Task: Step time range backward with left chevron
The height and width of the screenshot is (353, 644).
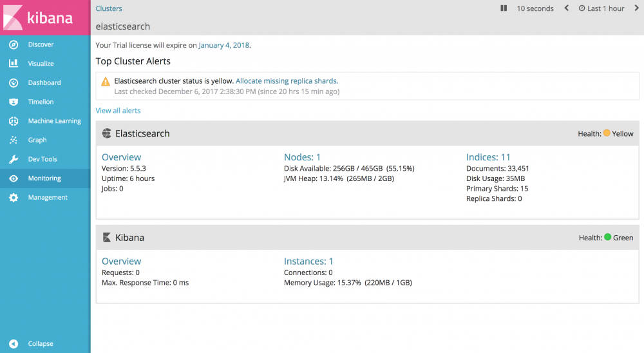Action: [x=567, y=8]
